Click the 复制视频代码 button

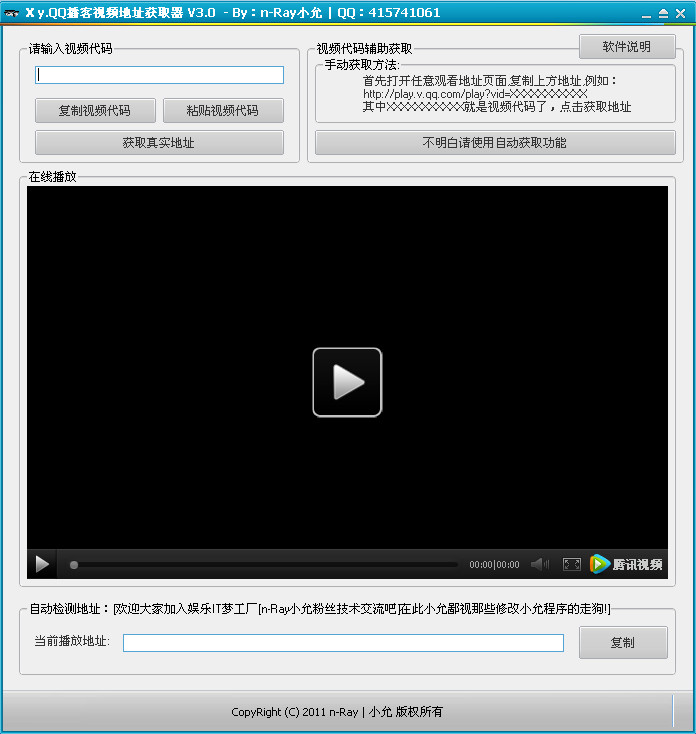click(x=95, y=110)
